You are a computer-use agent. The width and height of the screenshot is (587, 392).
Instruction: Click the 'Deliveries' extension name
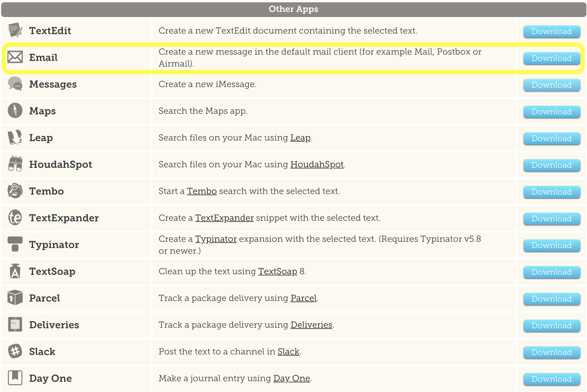point(54,325)
